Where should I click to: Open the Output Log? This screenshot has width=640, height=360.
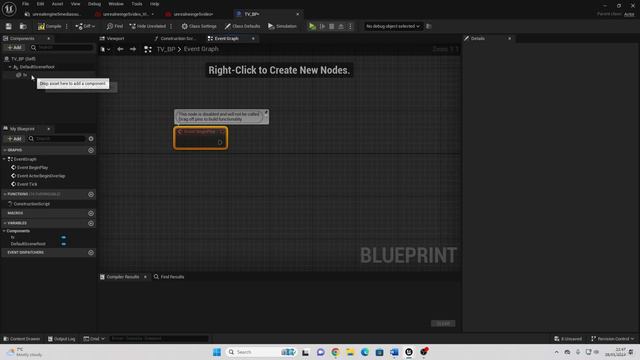click(62, 339)
